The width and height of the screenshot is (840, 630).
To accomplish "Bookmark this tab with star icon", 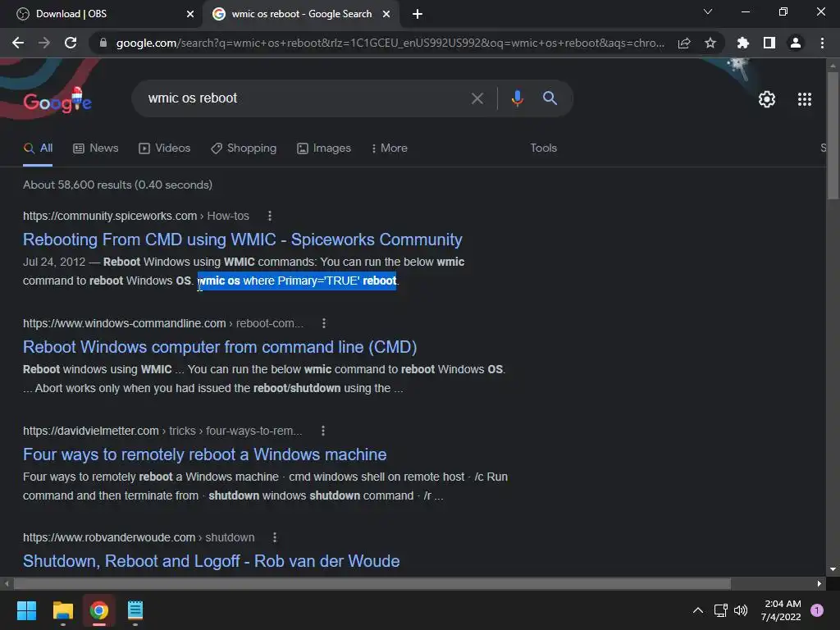I will [710, 43].
